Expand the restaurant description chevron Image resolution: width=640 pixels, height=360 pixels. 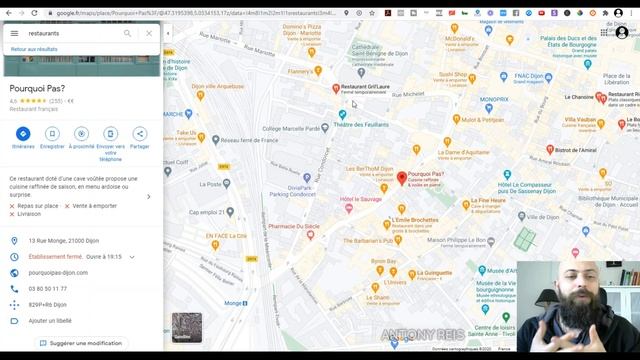(x=149, y=197)
